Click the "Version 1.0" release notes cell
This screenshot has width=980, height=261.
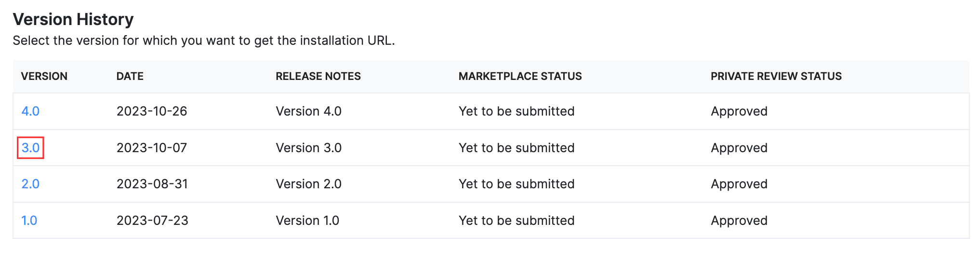[x=307, y=221]
